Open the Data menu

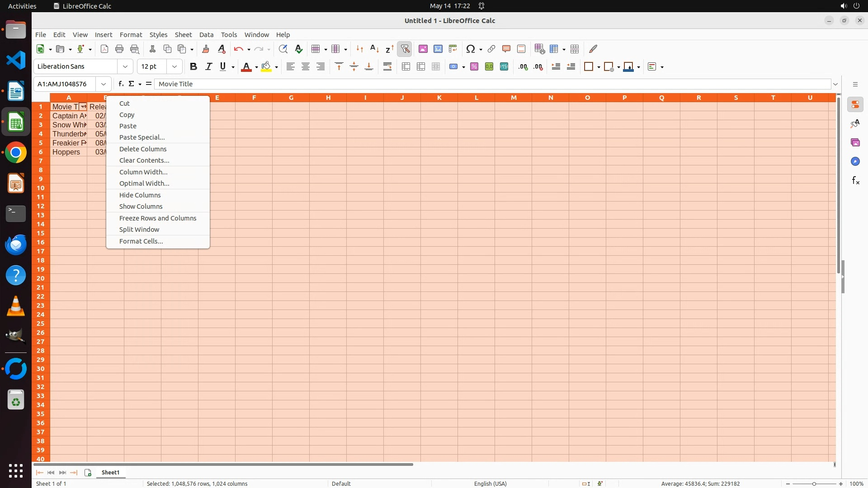206,35
